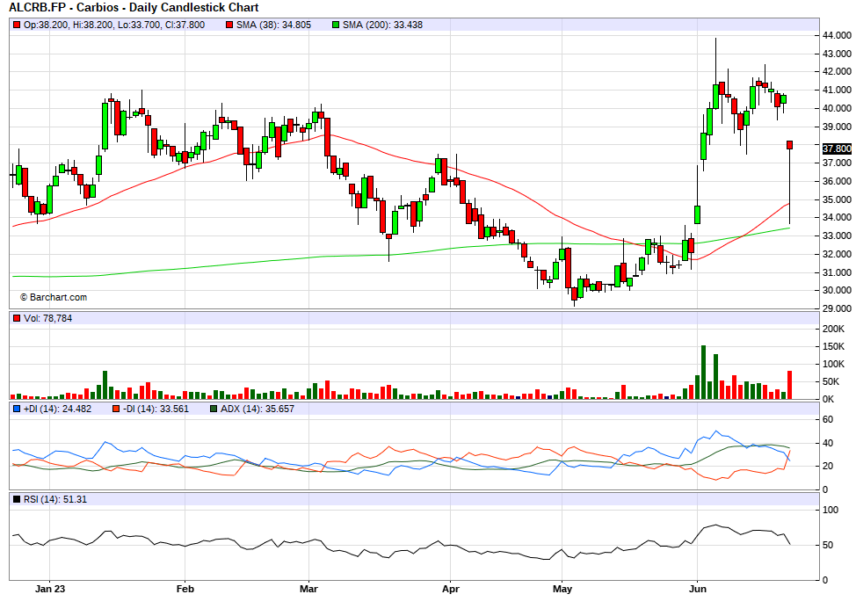This screenshot has height=616, width=856.
Task: Click the red SMA (38) legend swatch
Action: (x=229, y=25)
